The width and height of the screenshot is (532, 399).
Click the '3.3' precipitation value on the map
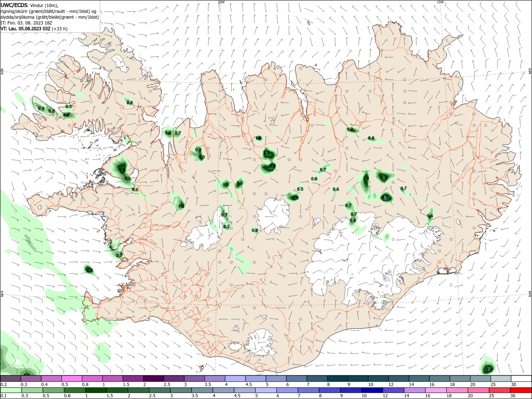(384, 177)
